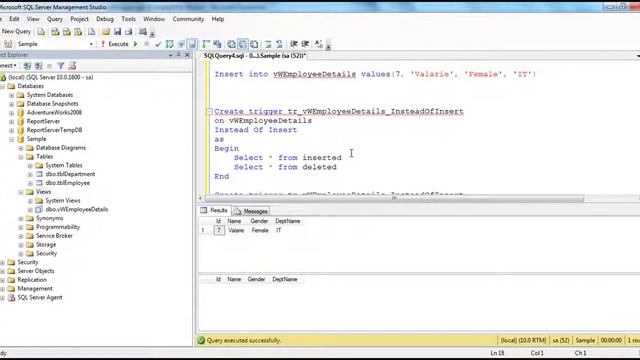Switch to the Messages tab
The height and width of the screenshot is (360, 640).
251,211
